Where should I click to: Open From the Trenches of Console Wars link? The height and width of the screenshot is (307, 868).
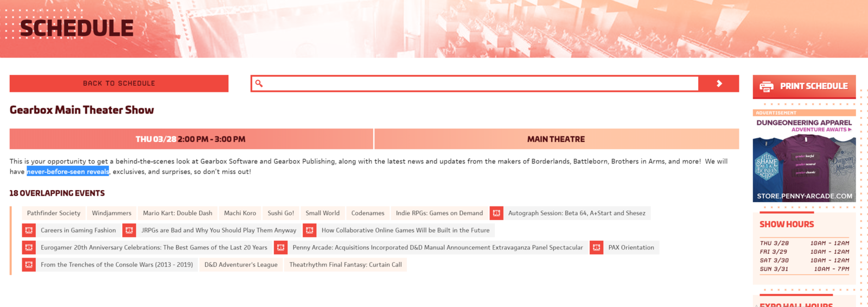pos(117,265)
